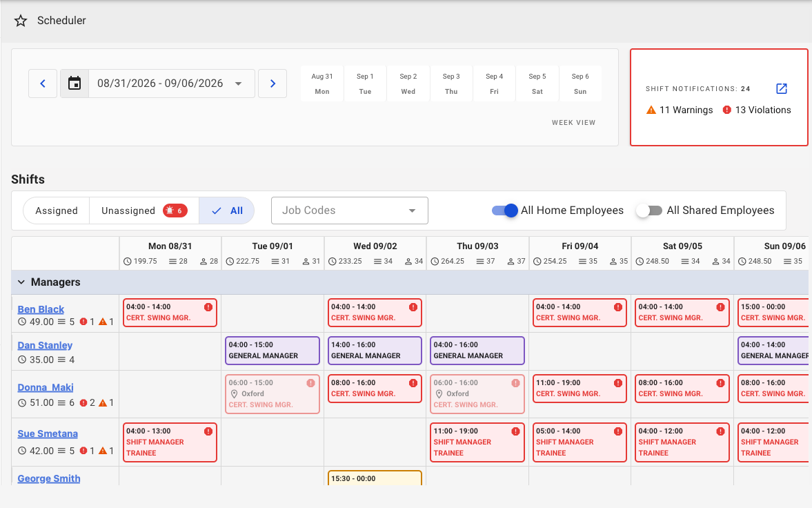Click Dan Stanley's 35.00 hours value
This screenshot has width=812, height=508.
tap(41, 360)
